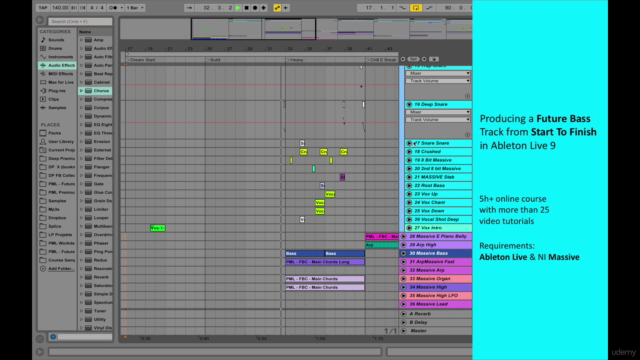The height and width of the screenshot is (360, 640).
Task: Select the Clips category
Action: pos(53,99)
